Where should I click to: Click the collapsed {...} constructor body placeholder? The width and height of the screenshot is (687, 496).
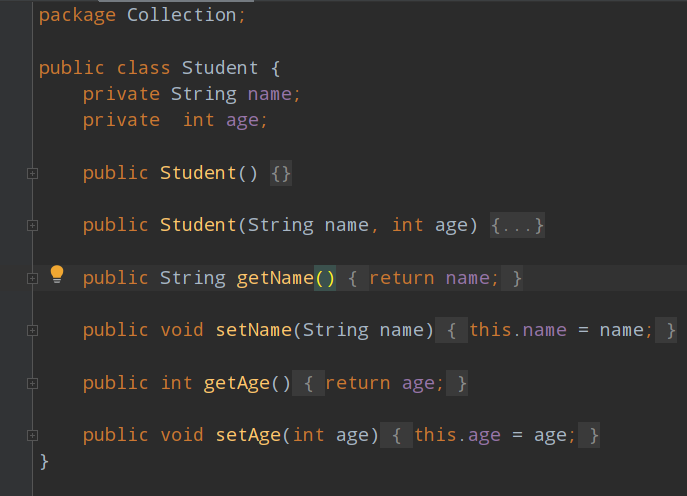pos(518,226)
